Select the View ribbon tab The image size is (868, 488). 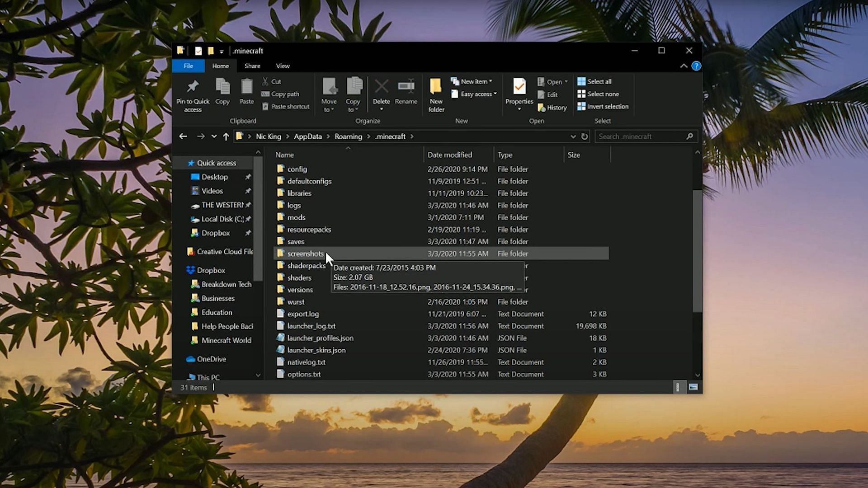pos(283,66)
